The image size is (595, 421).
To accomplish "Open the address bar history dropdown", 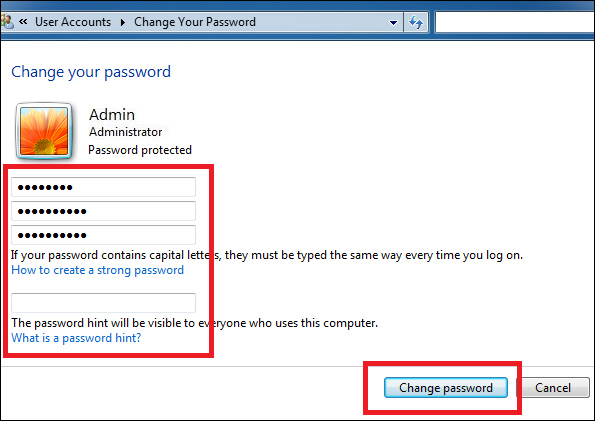I will coord(394,23).
